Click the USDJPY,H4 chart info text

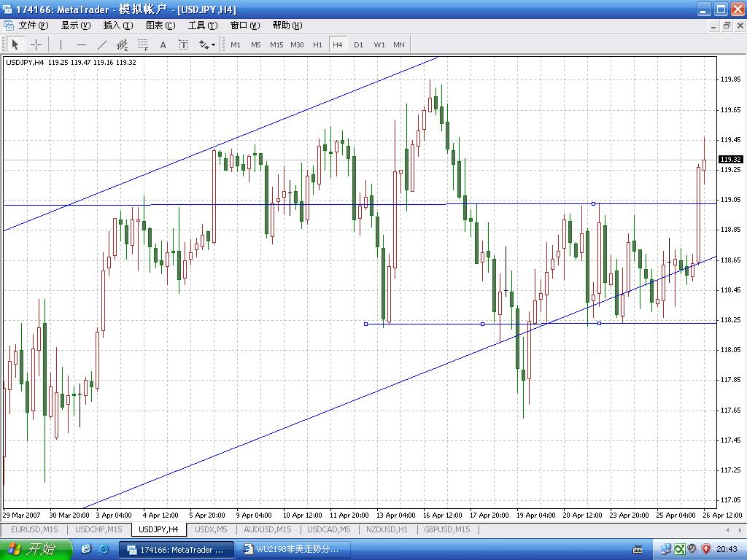coord(71,63)
